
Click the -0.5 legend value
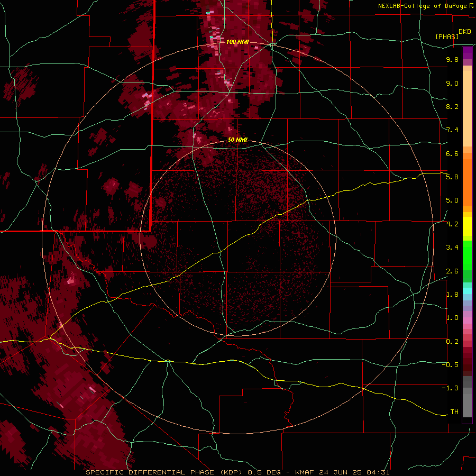point(450,365)
